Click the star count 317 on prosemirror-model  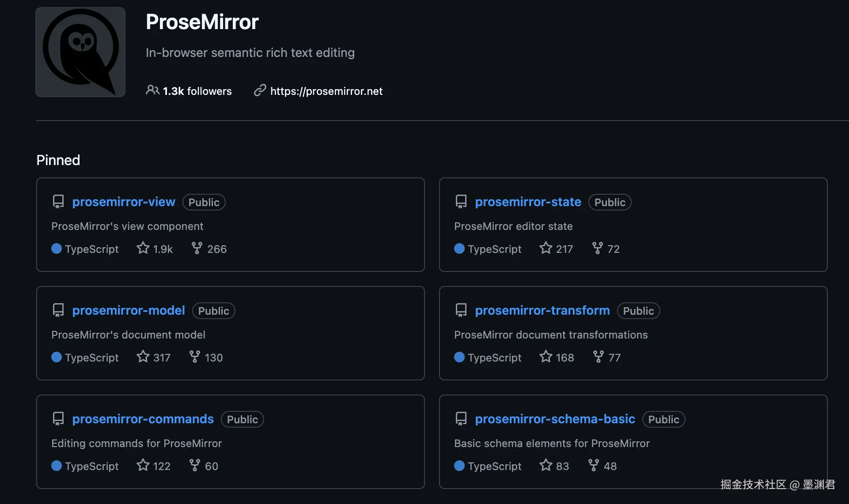click(162, 357)
